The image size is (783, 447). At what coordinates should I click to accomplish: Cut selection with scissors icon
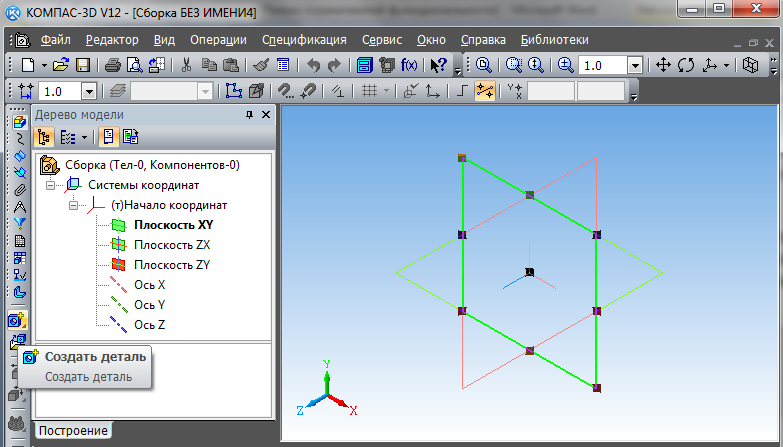(x=186, y=65)
